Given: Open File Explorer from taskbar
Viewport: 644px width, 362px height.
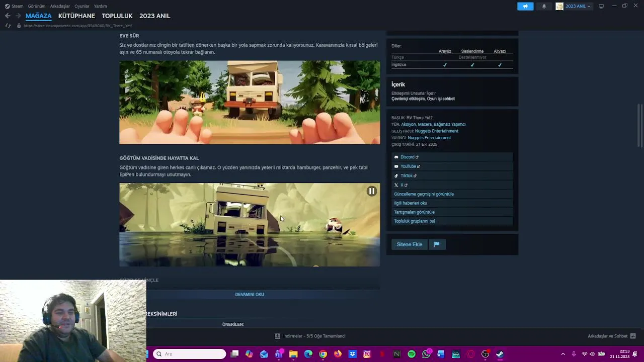Looking at the screenshot, I should [x=293, y=354].
